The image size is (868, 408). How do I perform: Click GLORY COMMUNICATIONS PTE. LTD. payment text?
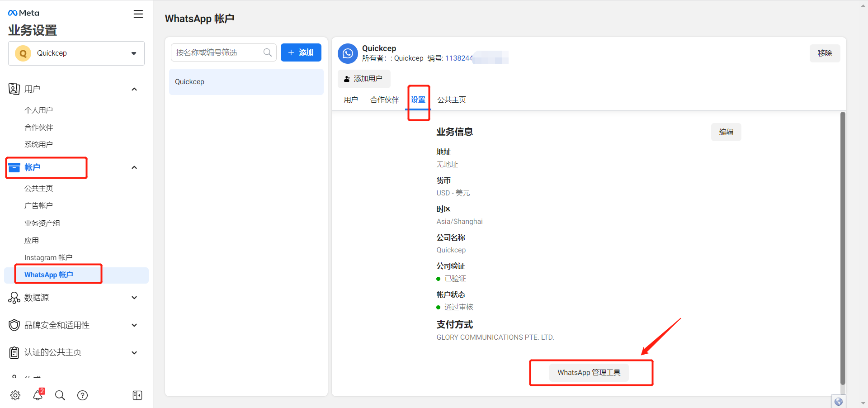pos(495,337)
